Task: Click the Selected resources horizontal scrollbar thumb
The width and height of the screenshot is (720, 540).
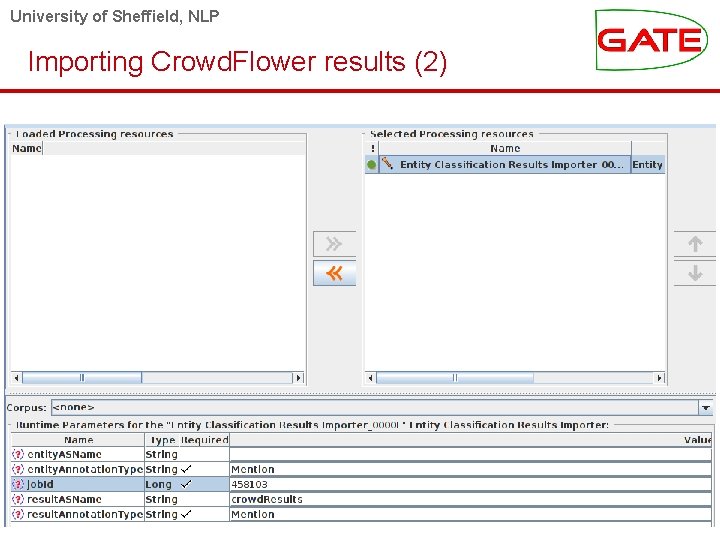Action: coord(455,378)
